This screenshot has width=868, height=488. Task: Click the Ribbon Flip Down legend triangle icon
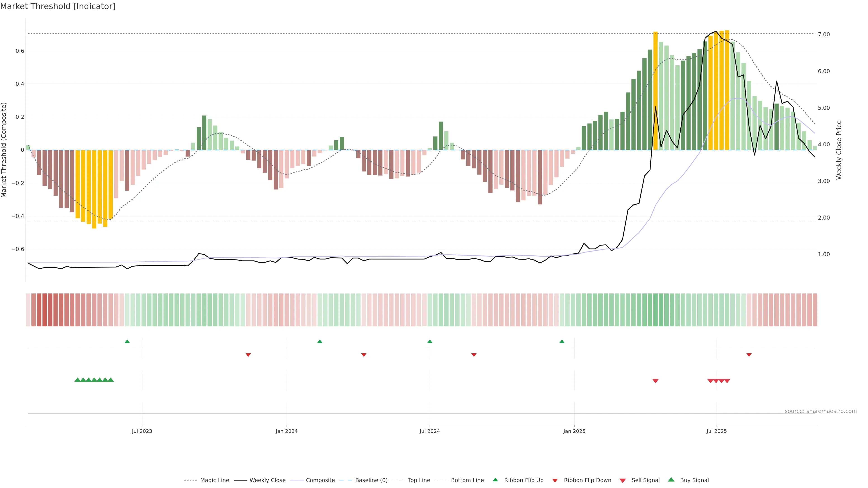[x=555, y=480]
